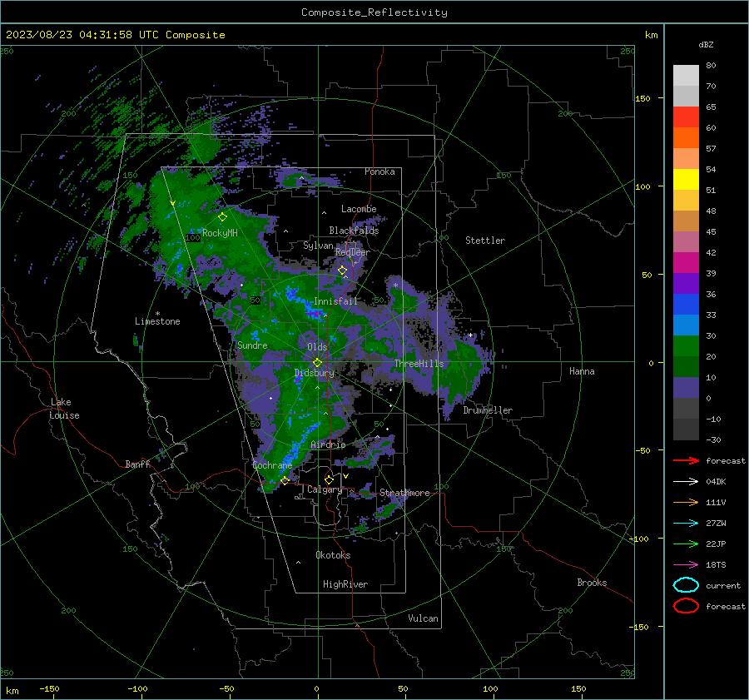Click the Sylvan label on map

point(318,246)
